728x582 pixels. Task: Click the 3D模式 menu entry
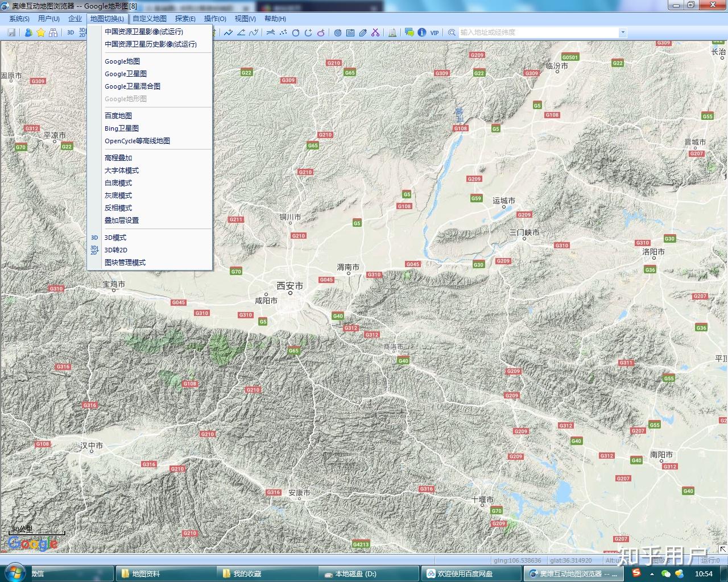(115, 238)
